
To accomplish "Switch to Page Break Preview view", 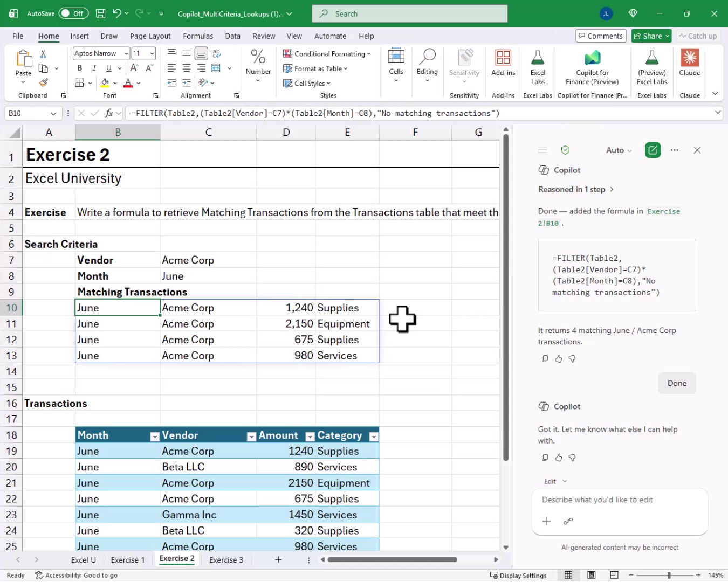I will pyautogui.click(x=614, y=575).
